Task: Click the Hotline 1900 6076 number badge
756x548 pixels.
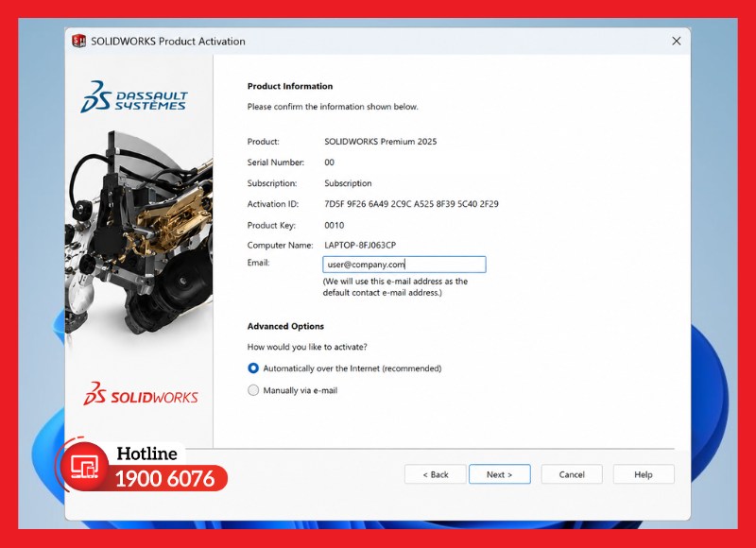Action: point(164,479)
